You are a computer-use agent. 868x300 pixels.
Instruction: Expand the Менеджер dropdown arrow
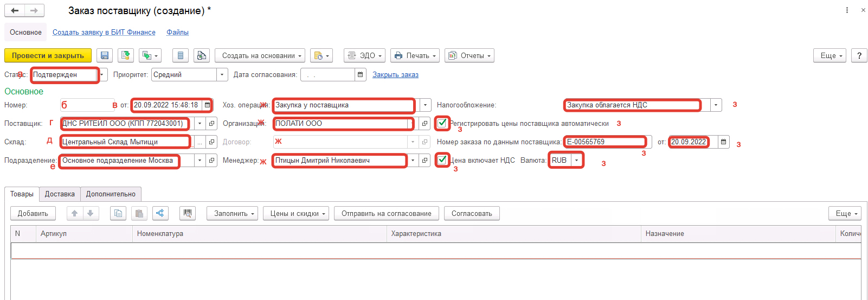tap(413, 161)
